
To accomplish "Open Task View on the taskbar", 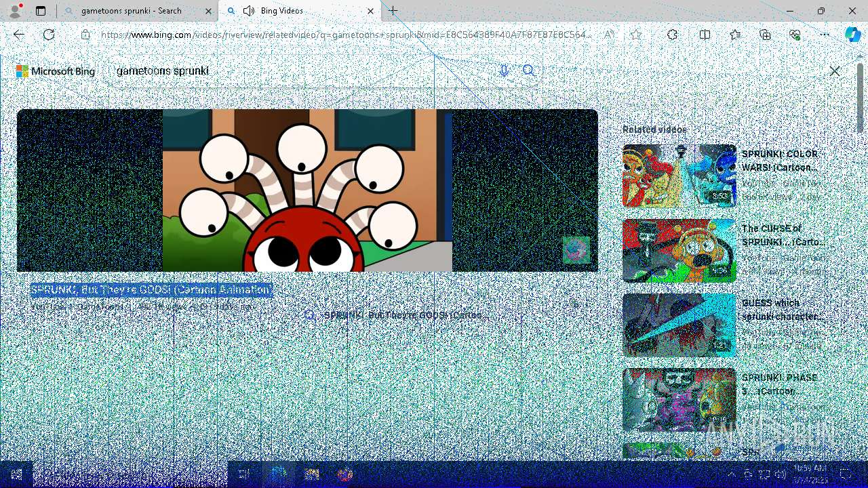I will (x=244, y=474).
